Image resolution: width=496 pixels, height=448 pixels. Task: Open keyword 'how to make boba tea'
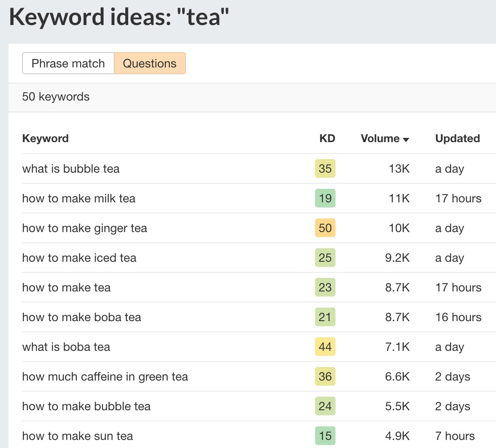82,317
